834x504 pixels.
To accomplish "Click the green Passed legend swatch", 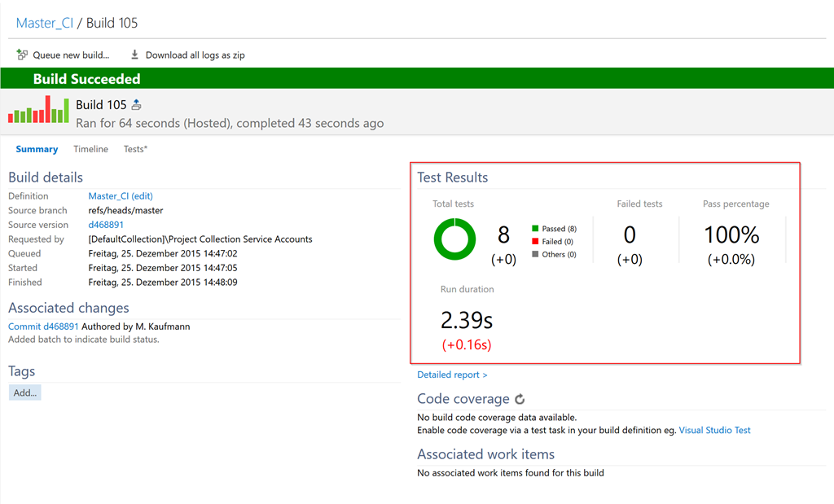I will tap(535, 229).
